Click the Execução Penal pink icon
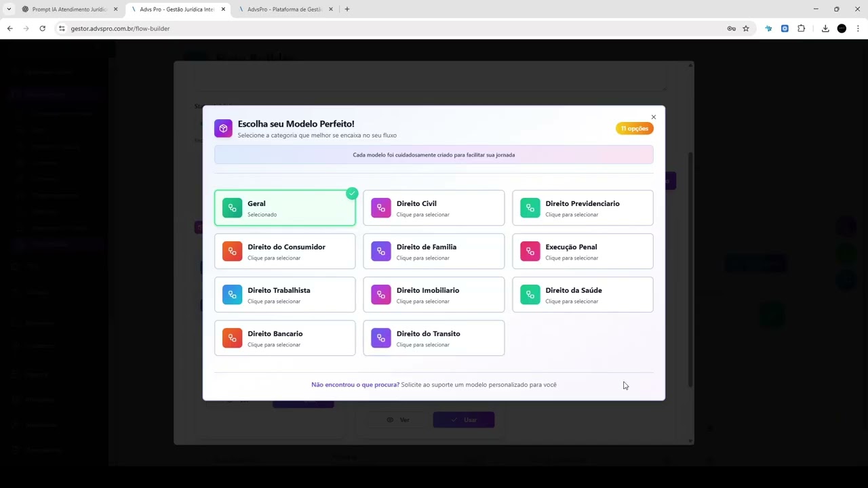The height and width of the screenshot is (488, 868). pyautogui.click(x=530, y=251)
